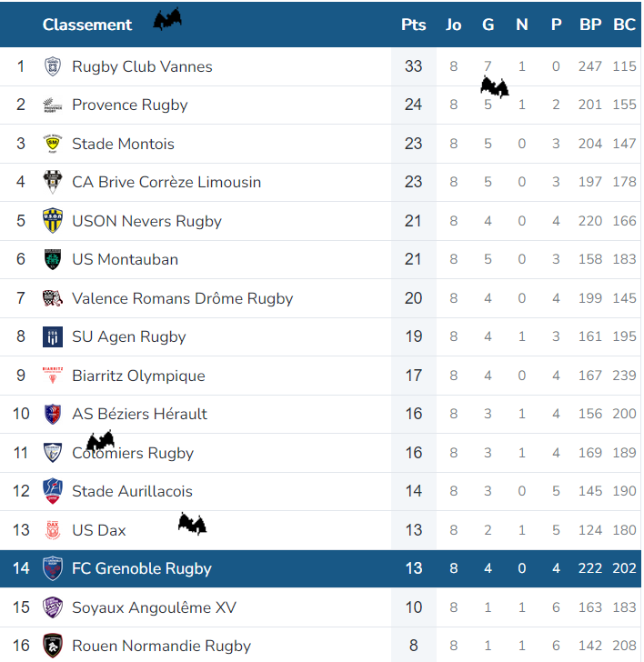Click the Provence Rugby logo
The width and height of the screenshot is (644, 662).
(53, 105)
